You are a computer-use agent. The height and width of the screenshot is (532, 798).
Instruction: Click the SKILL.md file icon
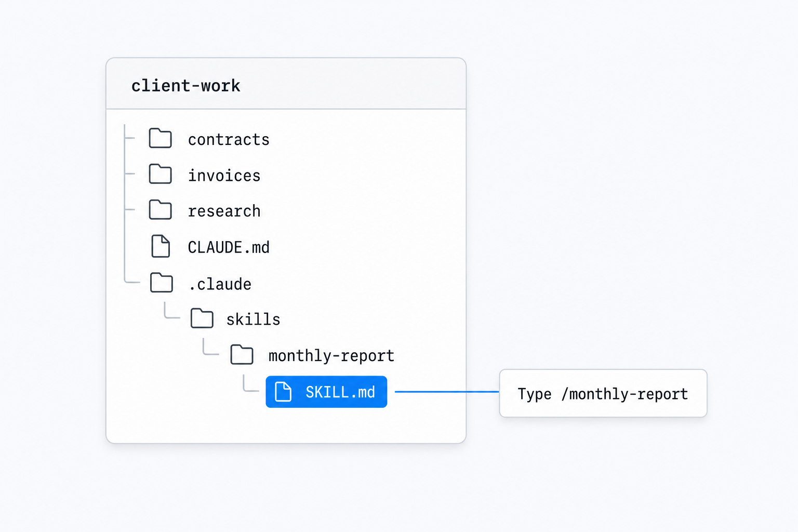coord(283,392)
